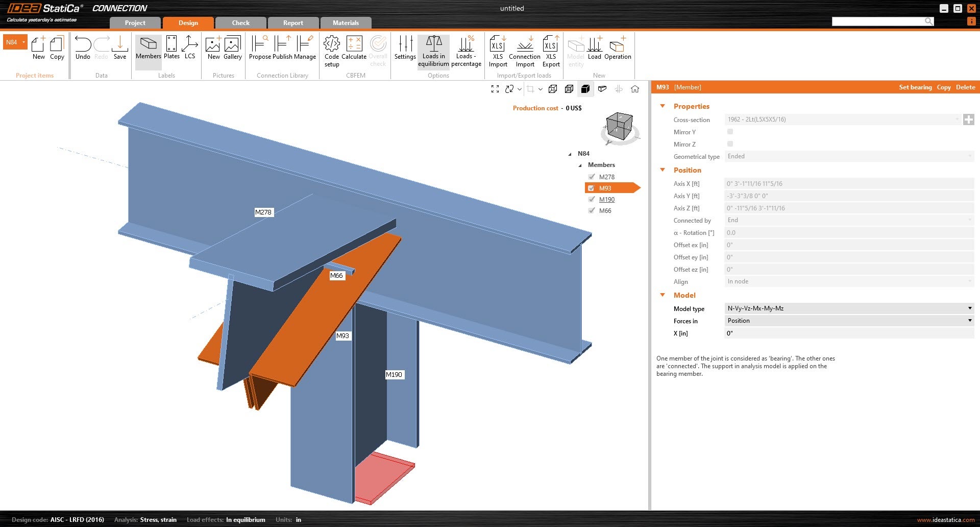
Task: Add a new Operation
Action: (x=618, y=49)
